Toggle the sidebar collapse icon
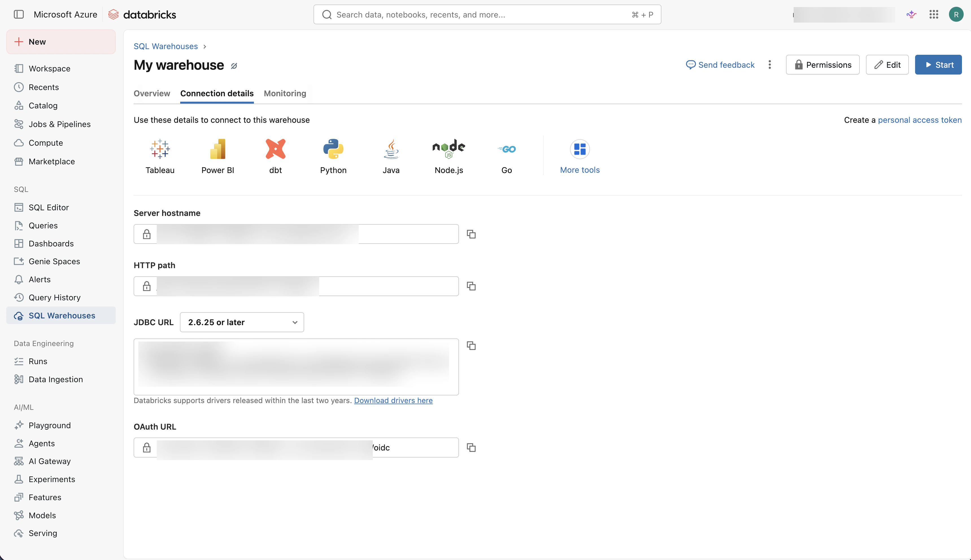971x560 pixels. coord(18,15)
